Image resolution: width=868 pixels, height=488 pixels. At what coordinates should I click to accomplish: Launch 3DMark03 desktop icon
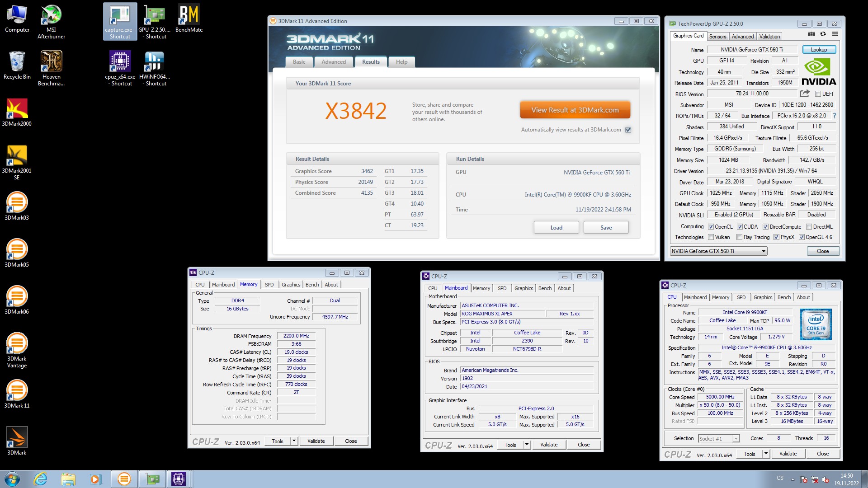click(x=17, y=206)
